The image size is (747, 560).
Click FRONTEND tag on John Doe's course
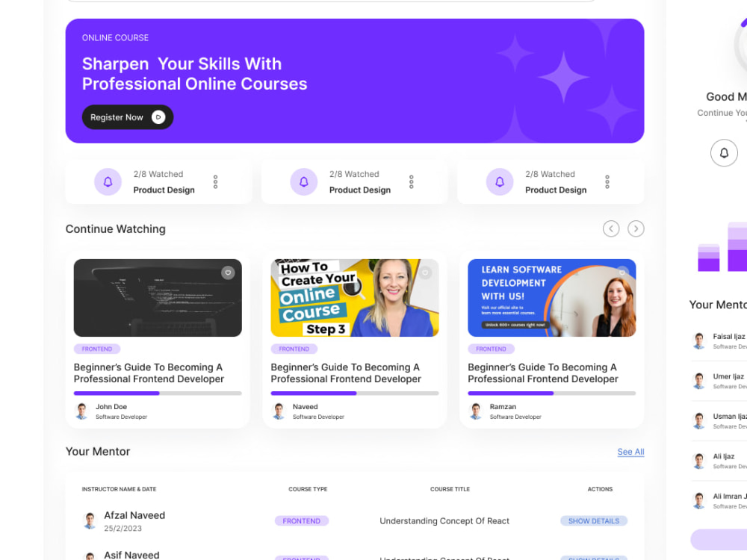97,349
